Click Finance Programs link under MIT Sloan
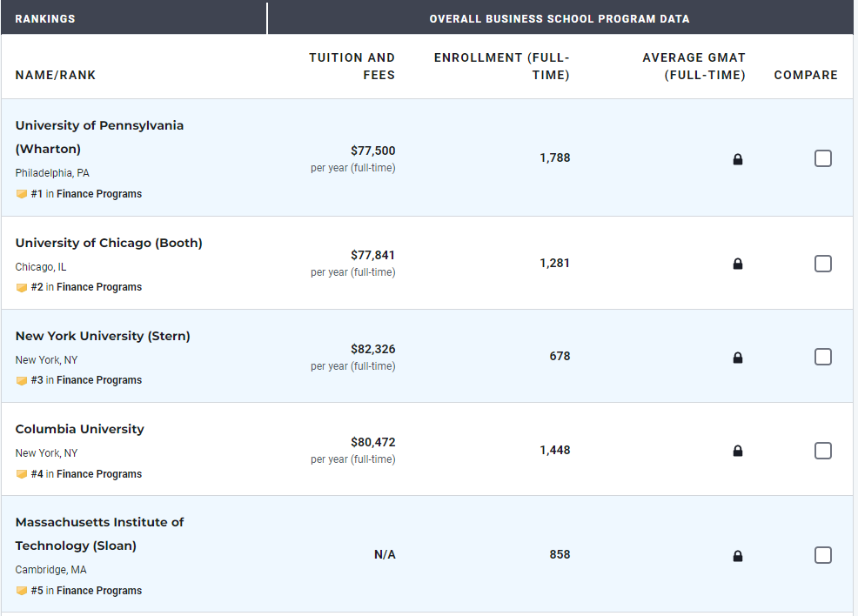 [99, 590]
